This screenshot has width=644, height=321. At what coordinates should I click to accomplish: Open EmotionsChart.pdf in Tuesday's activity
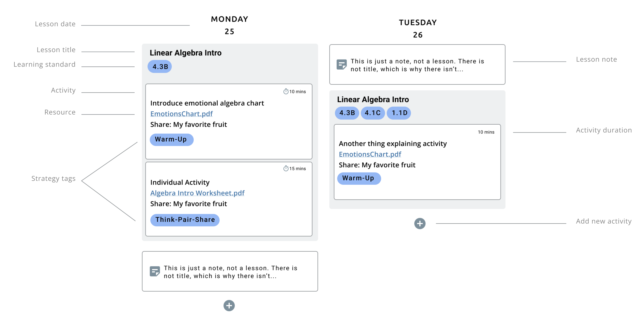click(x=370, y=154)
